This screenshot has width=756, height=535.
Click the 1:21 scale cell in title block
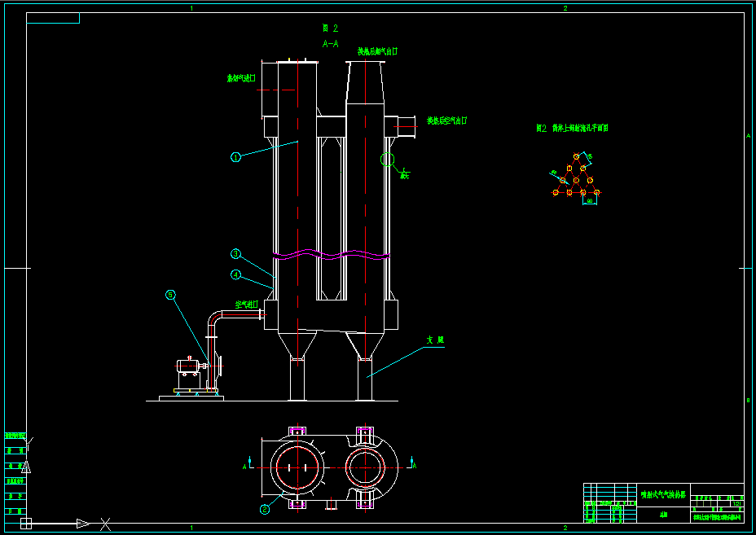coord(736,504)
